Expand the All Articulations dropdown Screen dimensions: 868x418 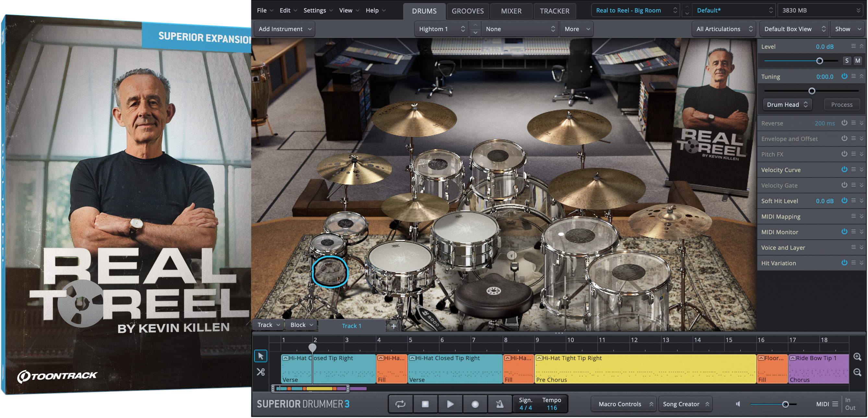pyautogui.click(x=723, y=29)
